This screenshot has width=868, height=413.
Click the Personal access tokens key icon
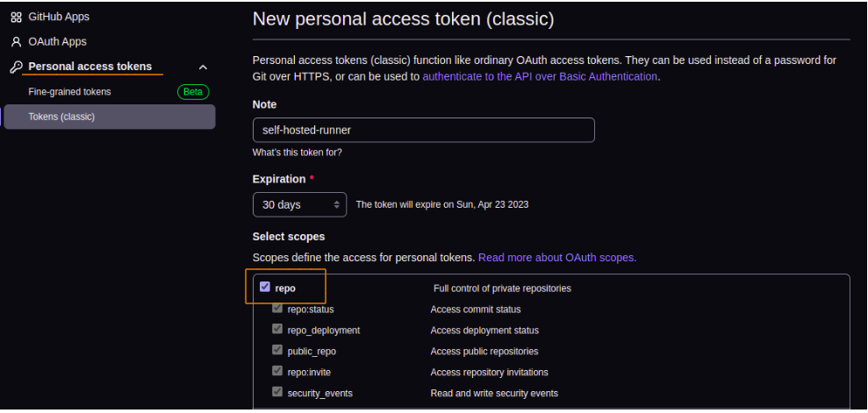click(x=16, y=67)
